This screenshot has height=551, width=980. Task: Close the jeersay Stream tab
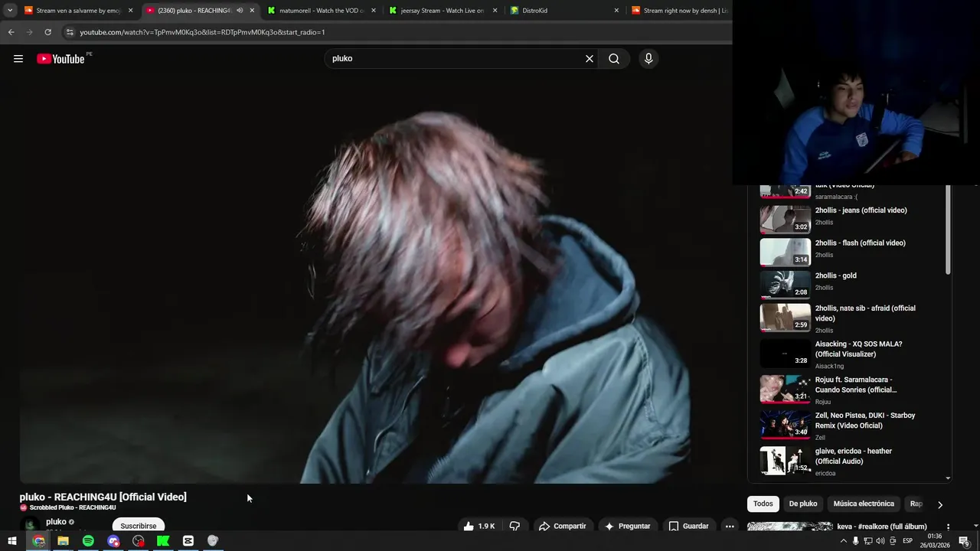(495, 11)
